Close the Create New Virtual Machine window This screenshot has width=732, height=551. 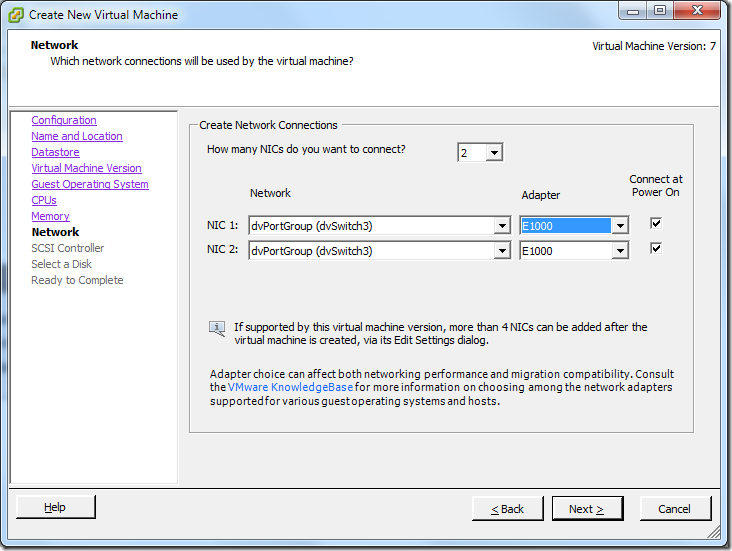[x=697, y=10]
